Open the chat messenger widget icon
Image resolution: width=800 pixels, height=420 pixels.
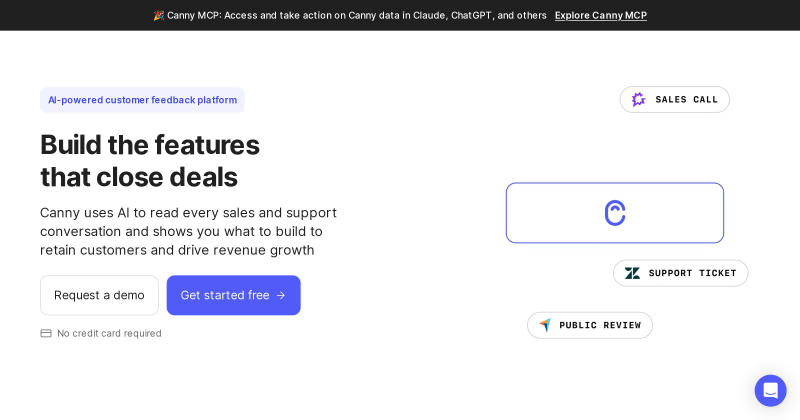tap(770, 390)
